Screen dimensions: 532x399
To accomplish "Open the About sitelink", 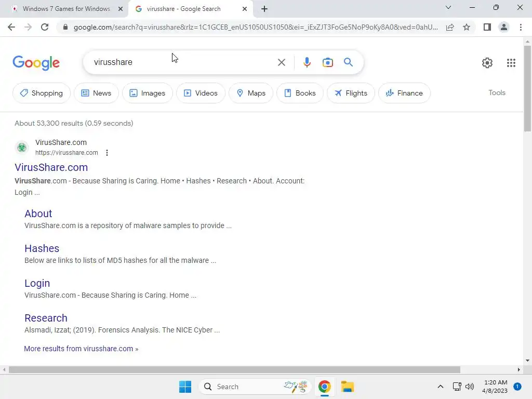I will [x=38, y=214].
